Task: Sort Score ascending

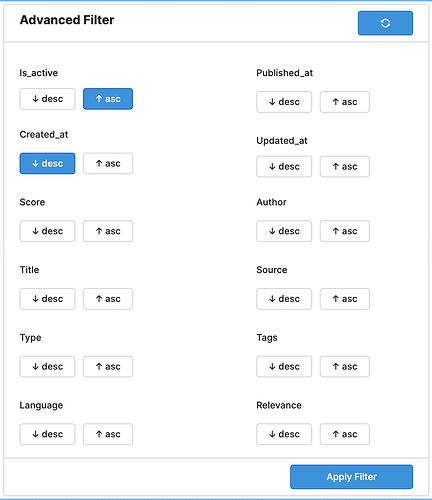Action: [108, 231]
